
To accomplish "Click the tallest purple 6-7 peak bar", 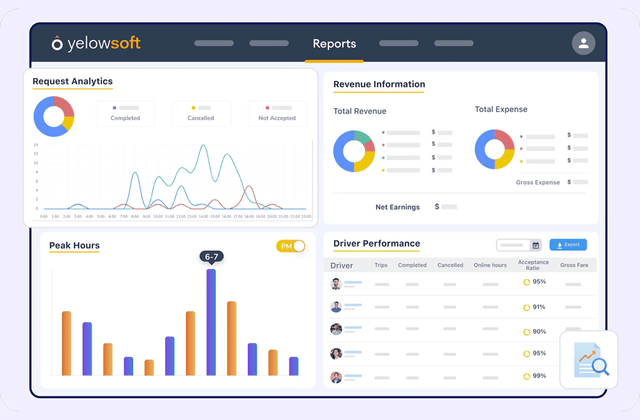I will pos(211,322).
